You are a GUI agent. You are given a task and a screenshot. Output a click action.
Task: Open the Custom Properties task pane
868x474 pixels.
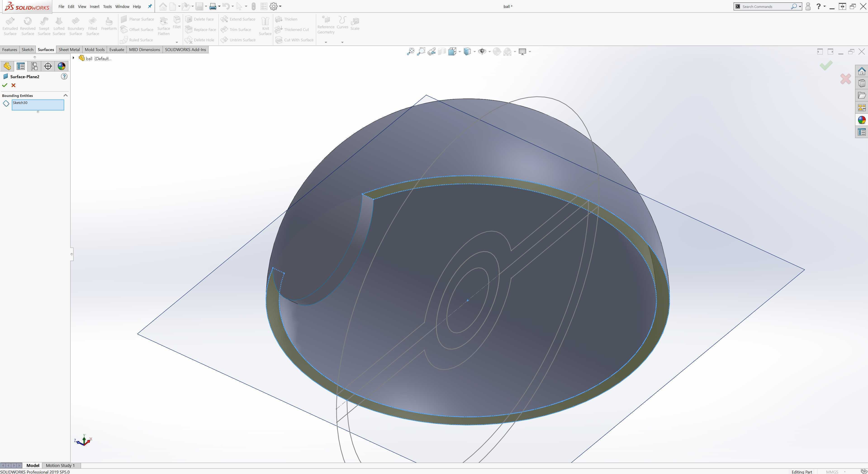click(x=862, y=132)
